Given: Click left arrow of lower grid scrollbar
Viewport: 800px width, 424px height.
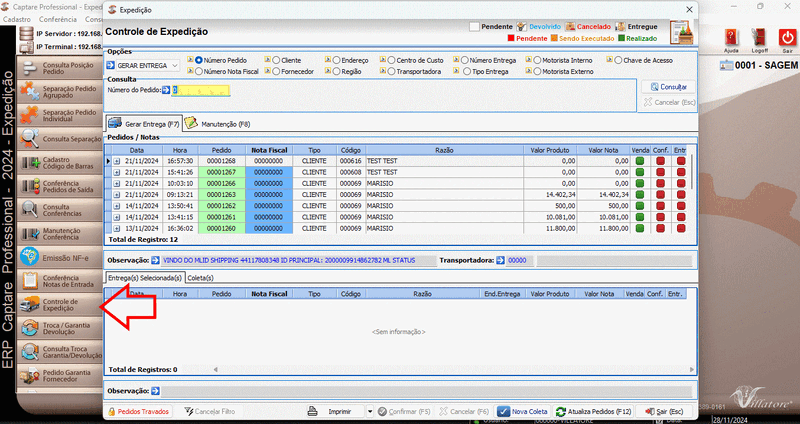Looking at the screenshot, I should tap(215, 369).
